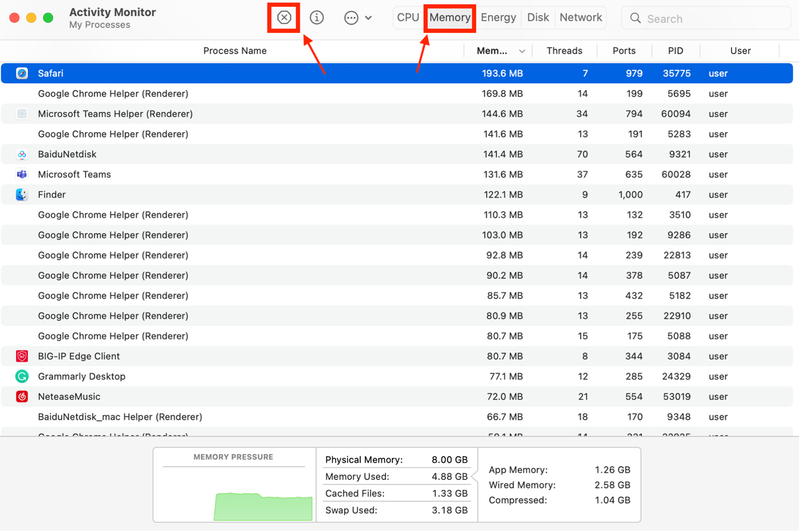Click the NeteaseMusic red icon
Screen dimensions: 799x532
(22, 396)
